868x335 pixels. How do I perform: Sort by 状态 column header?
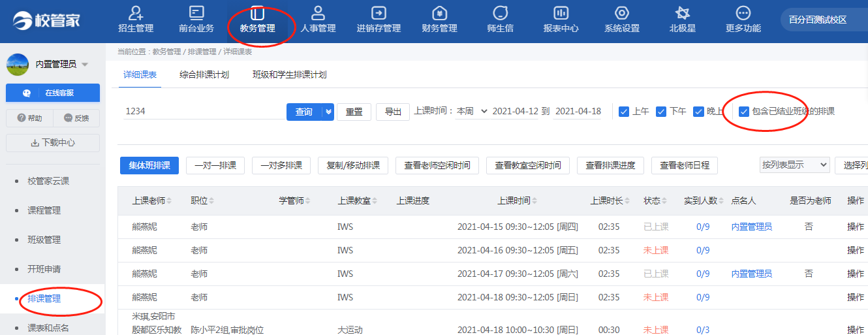(655, 200)
